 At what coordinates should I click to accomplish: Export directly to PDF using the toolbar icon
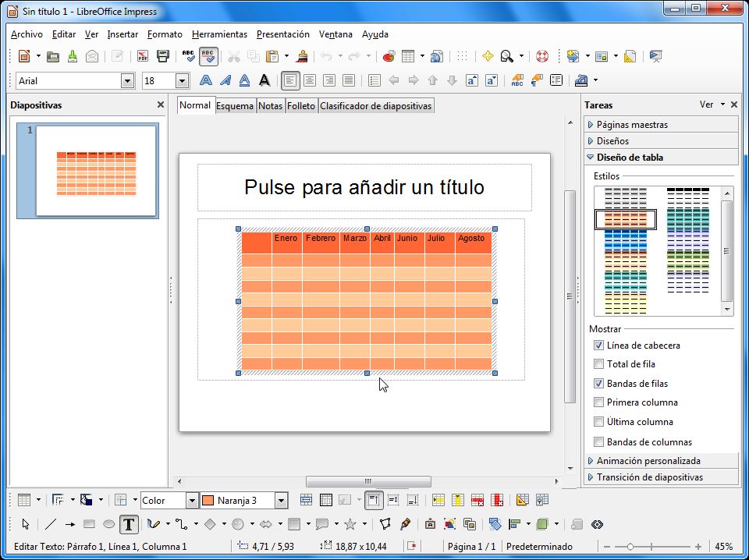[x=141, y=56]
